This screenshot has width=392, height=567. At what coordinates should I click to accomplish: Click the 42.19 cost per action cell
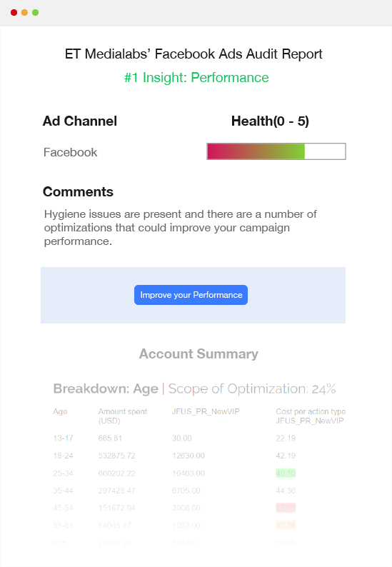286,456
